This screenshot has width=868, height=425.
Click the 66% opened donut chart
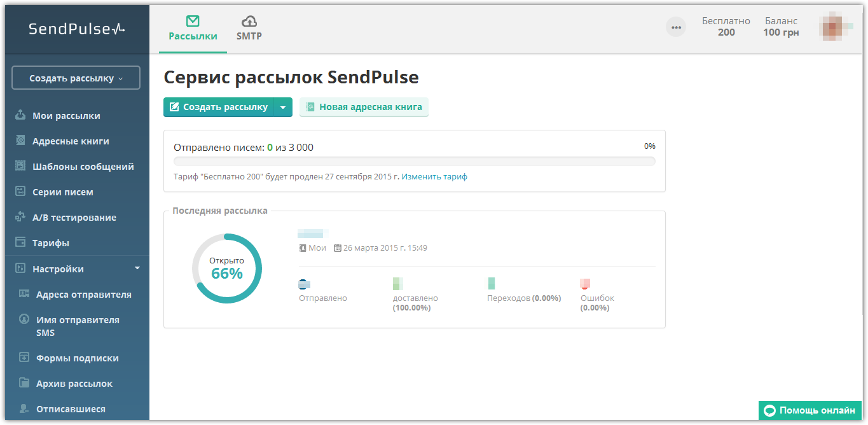coord(227,268)
